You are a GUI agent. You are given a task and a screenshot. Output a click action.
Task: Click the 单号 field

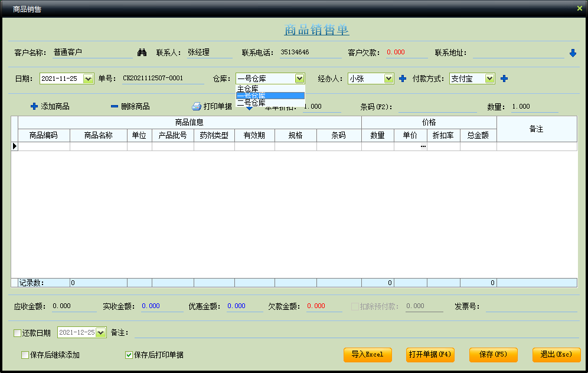pos(163,78)
